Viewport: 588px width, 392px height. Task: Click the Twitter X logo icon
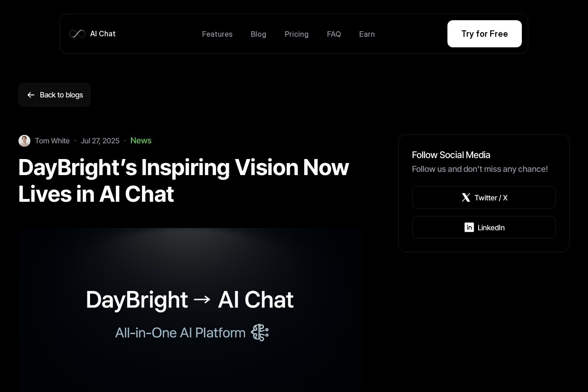click(x=466, y=198)
